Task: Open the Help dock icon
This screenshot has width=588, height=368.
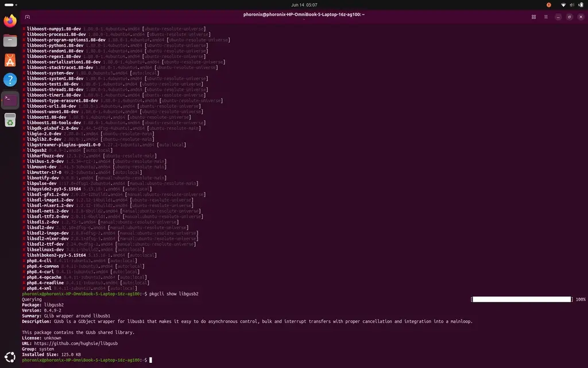Action: 10,80
